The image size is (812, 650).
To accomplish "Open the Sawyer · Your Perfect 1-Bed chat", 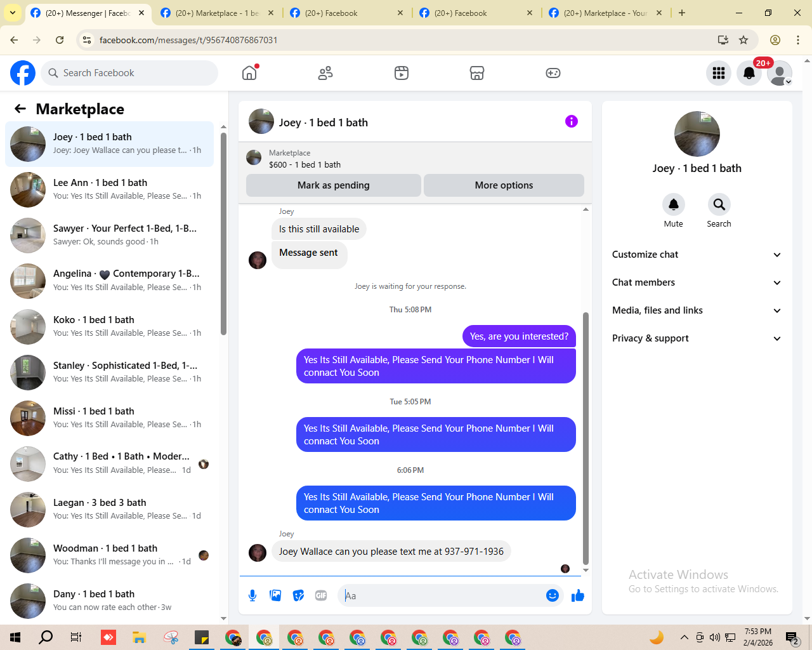I will 110,235.
